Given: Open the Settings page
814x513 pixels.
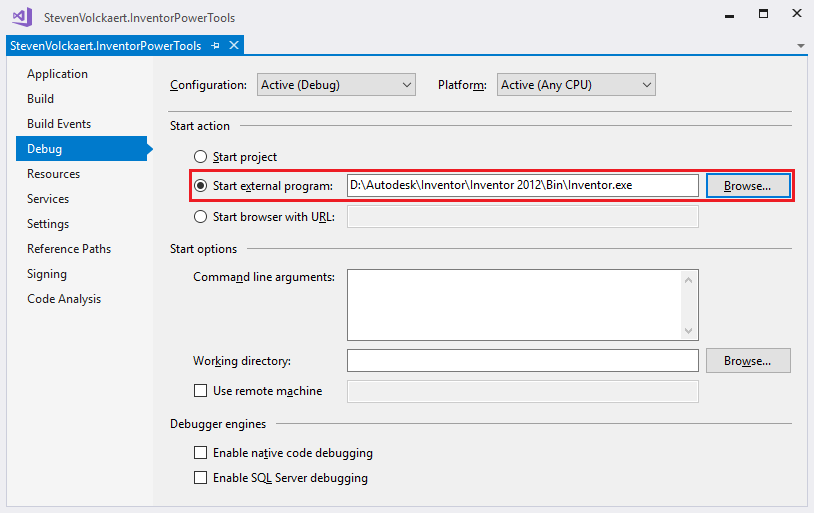Looking at the screenshot, I should (48, 224).
